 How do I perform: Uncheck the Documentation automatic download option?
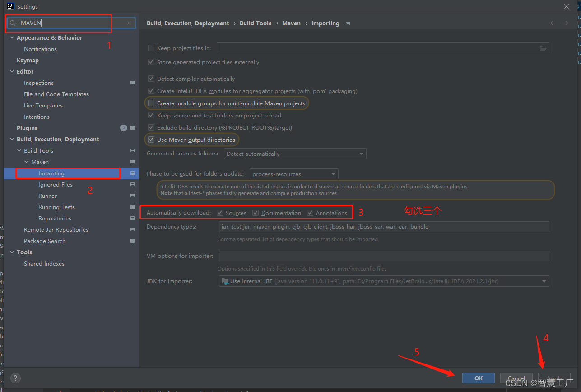(x=255, y=212)
